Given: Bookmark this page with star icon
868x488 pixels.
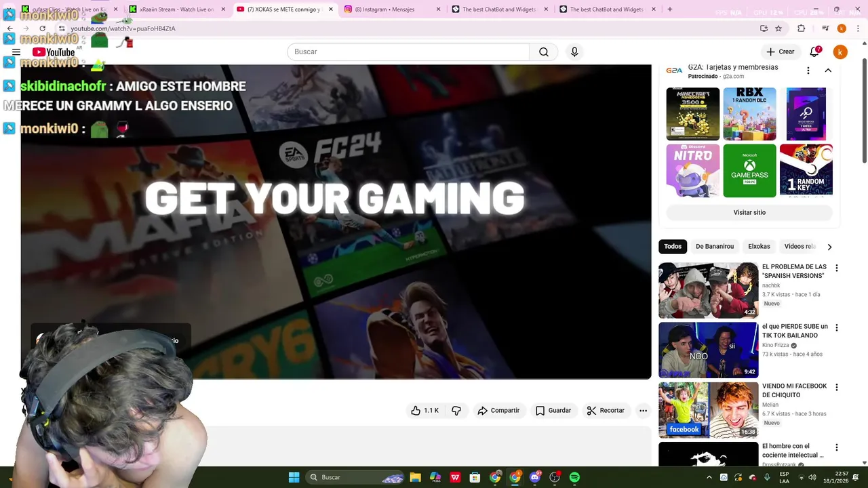Looking at the screenshot, I should point(778,28).
